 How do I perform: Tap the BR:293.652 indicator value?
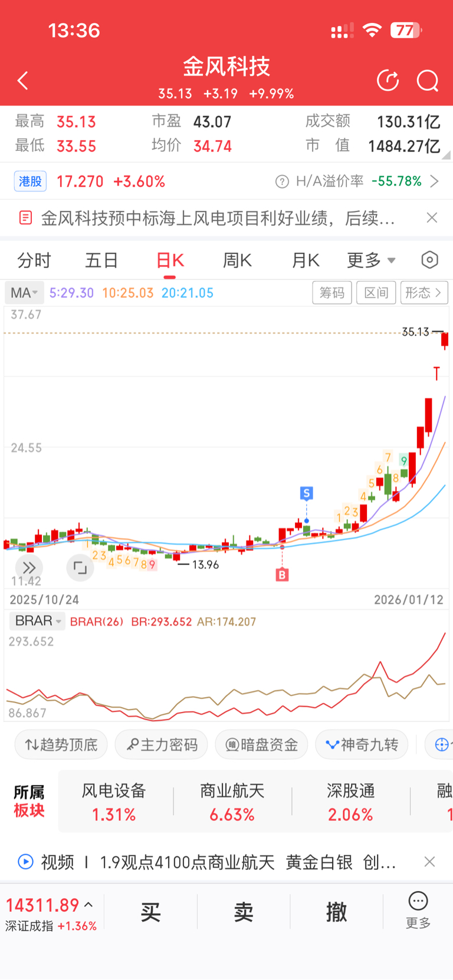[x=161, y=622]
